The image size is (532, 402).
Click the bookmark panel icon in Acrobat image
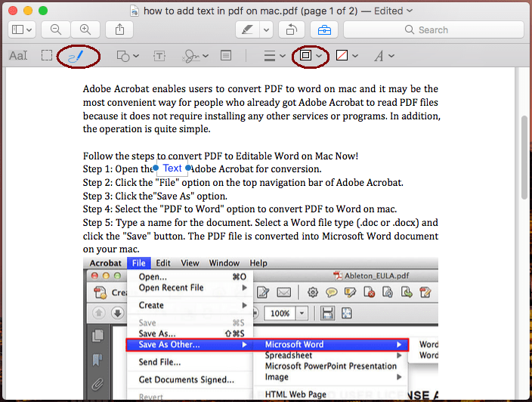coord(97,360)
